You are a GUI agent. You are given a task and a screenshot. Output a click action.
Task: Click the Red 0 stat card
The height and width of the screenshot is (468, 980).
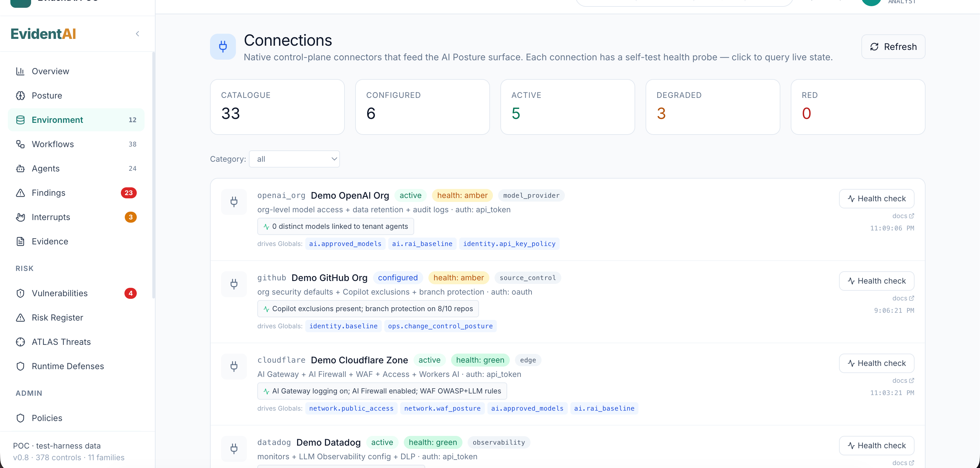coord(858,107)
